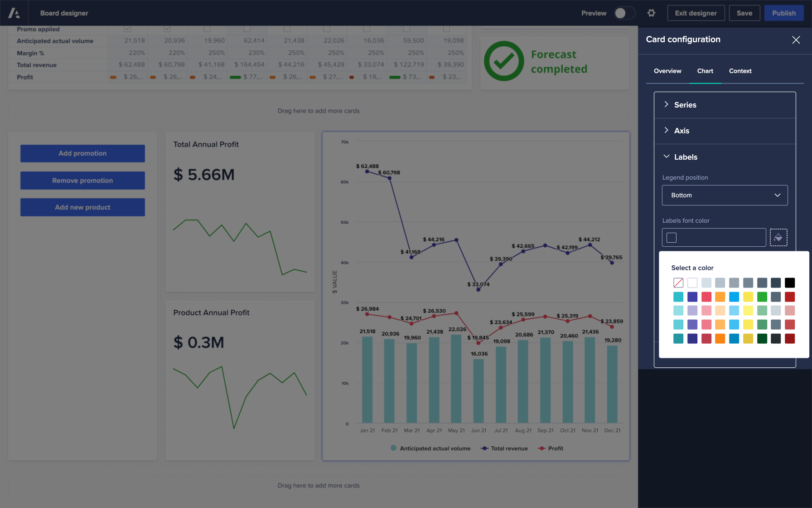Switch to the Overview tab
812x508 pixels.
point(667,71)
